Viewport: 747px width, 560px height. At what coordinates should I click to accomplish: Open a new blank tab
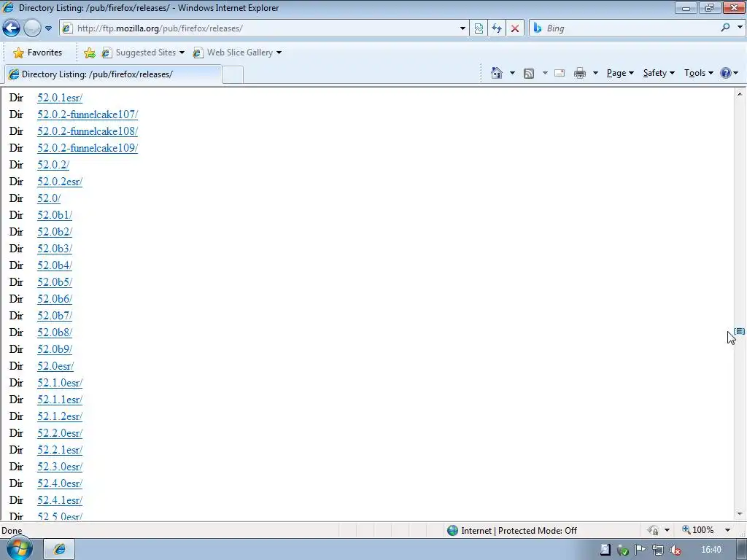[233, 75]
